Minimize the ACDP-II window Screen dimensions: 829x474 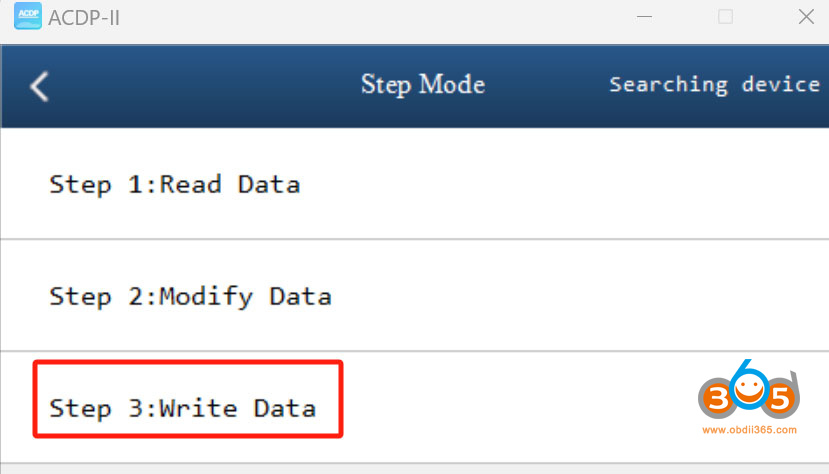[645, 17]
